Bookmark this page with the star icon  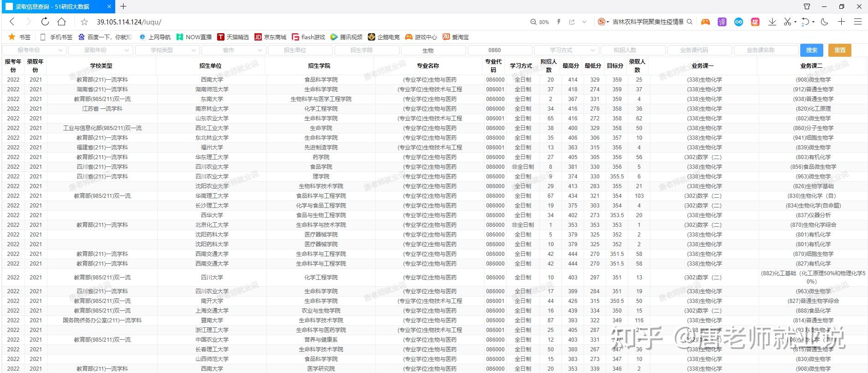coord(84,22)
